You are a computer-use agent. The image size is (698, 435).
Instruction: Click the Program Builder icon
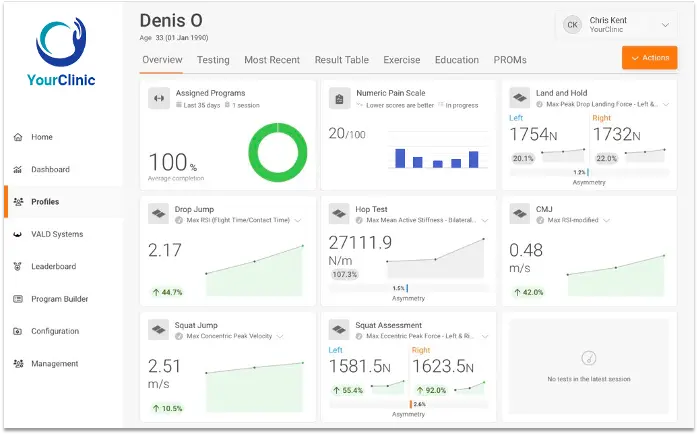click(x=18, y=299)
